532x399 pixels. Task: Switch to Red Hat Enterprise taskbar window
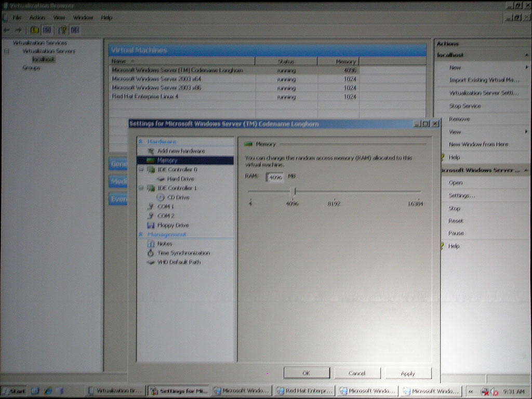tap(304, 391)
